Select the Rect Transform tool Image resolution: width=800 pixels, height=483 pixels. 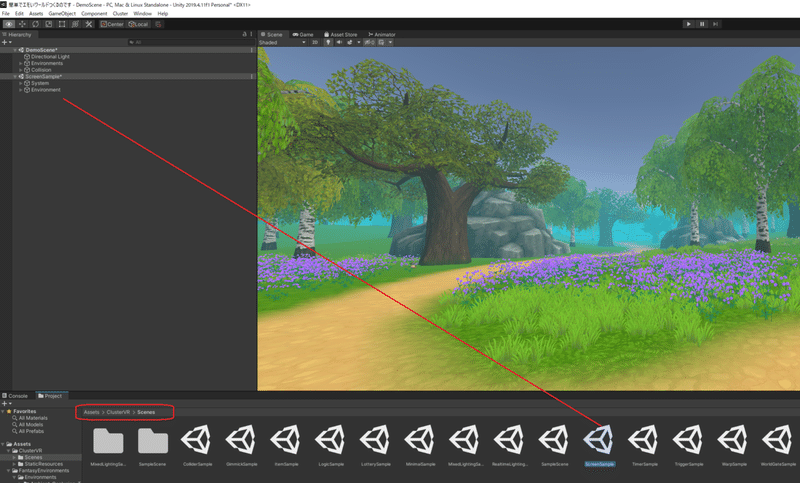(62, 24)
